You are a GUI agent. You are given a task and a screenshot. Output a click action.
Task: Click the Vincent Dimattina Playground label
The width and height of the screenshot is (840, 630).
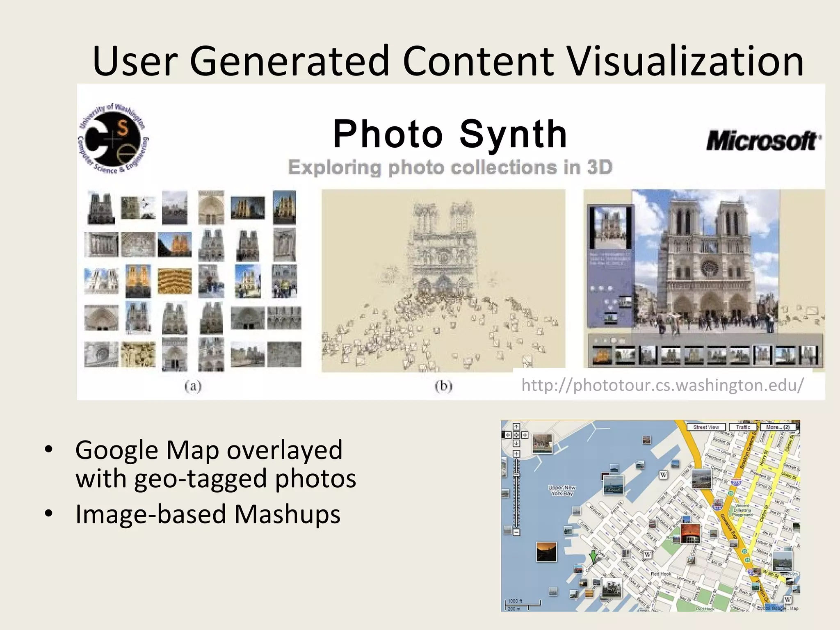tap(742, 510)
